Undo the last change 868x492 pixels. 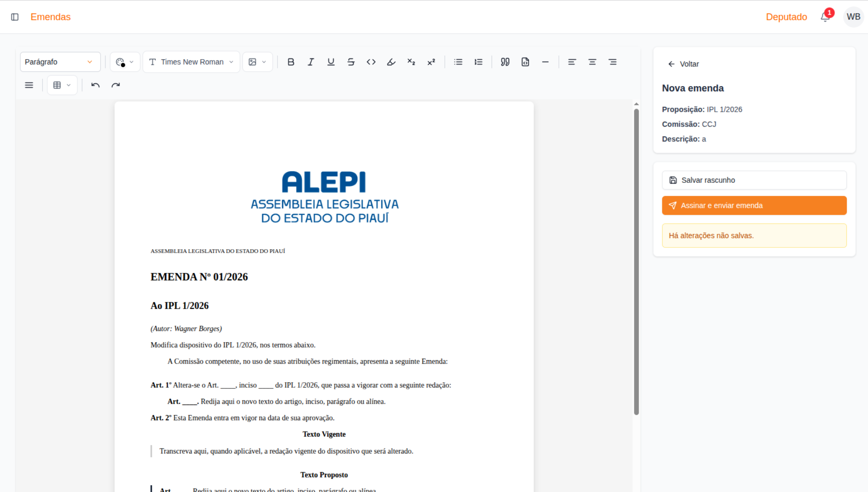[95, 85]
